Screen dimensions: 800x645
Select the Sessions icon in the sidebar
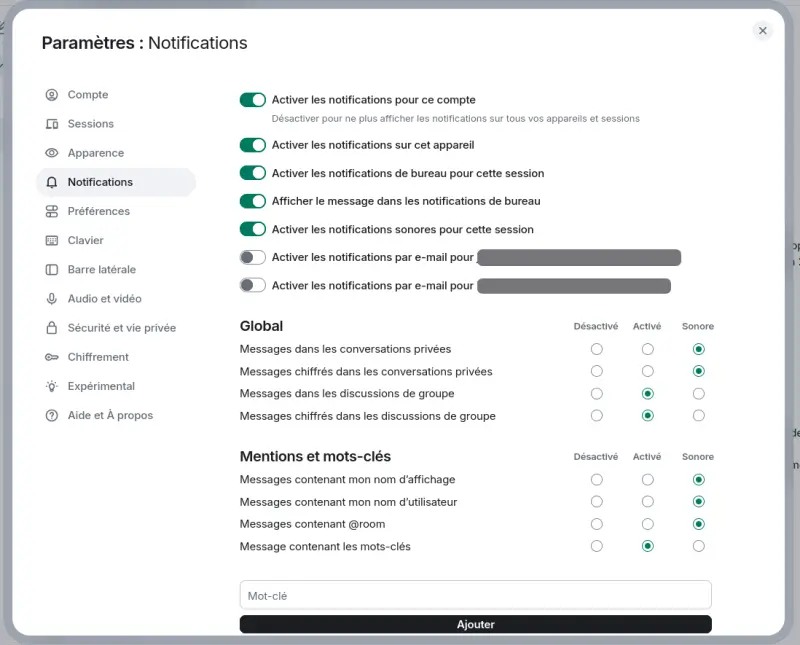point(51,124)
